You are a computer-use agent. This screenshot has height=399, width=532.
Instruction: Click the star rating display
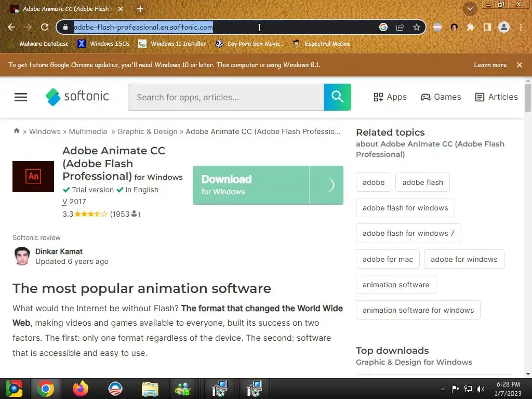pos(90,214)
